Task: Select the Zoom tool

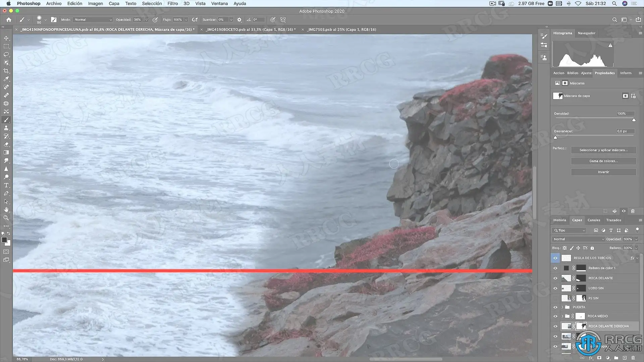Action: click(6, 218)
